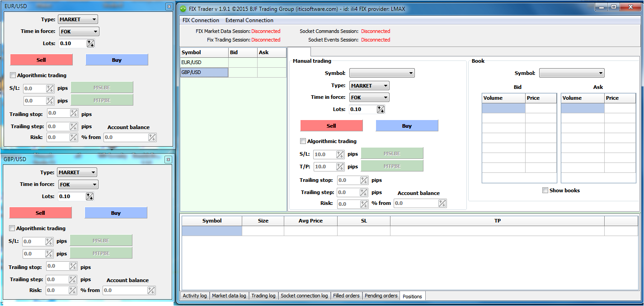Viewport: 644px width, 306px height.
Task: Click Buy in the GBP/USD window
Action: point(116,213)
